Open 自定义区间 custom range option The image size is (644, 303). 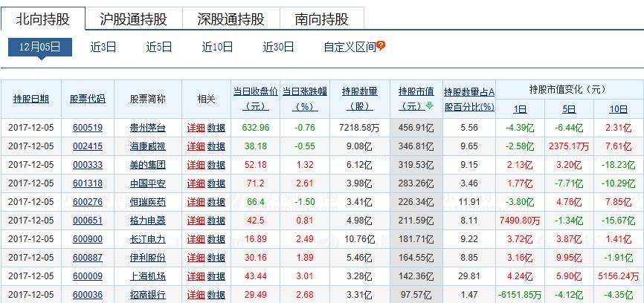pos(350,47)
